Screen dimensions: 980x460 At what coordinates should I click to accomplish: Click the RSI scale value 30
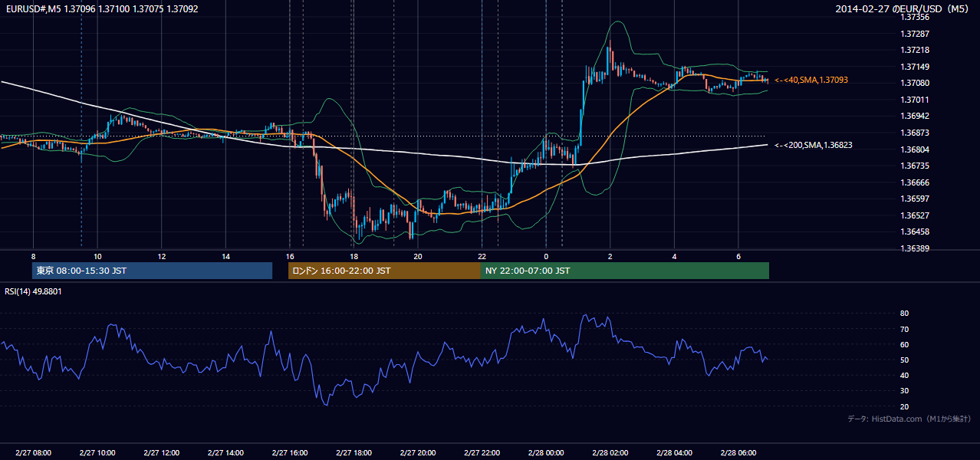(904, 391)
